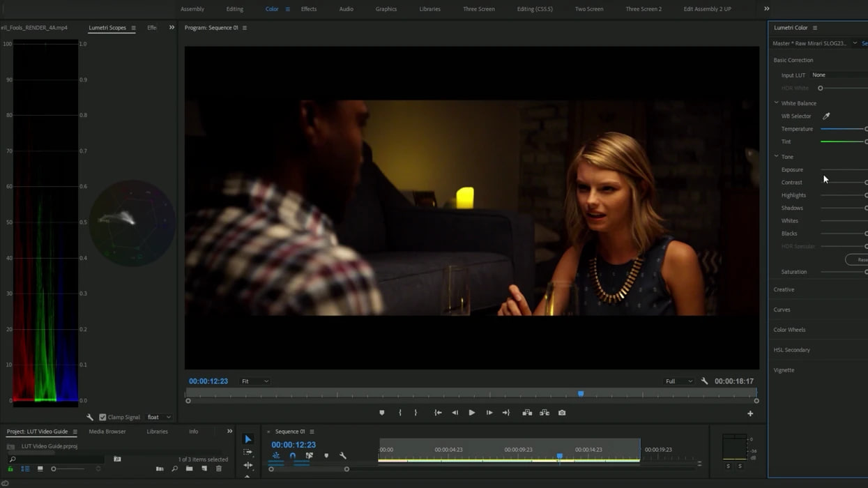Image resolution: width=868 pixels, height=488 pixels.
Task: Click the New Bin icon in the Project panel
Action: (x=189, y=468)
